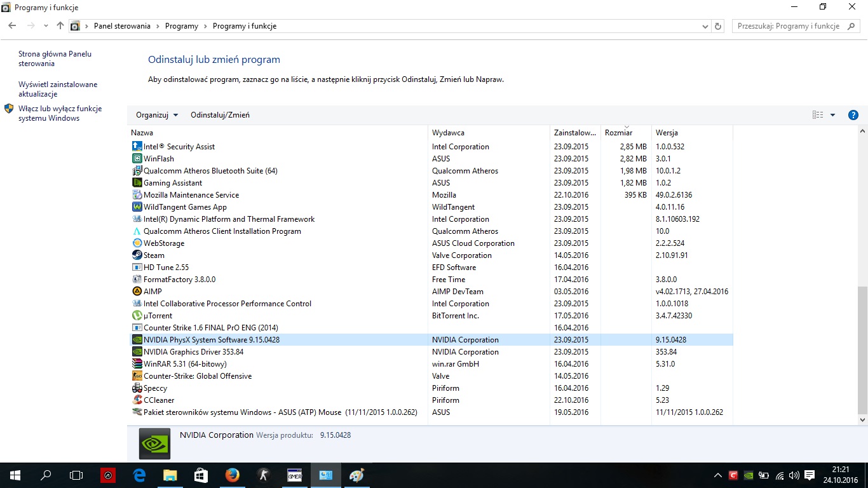Click the WebStorage program icon
This screenshot has width=868, height=488.
coord(137,243)
